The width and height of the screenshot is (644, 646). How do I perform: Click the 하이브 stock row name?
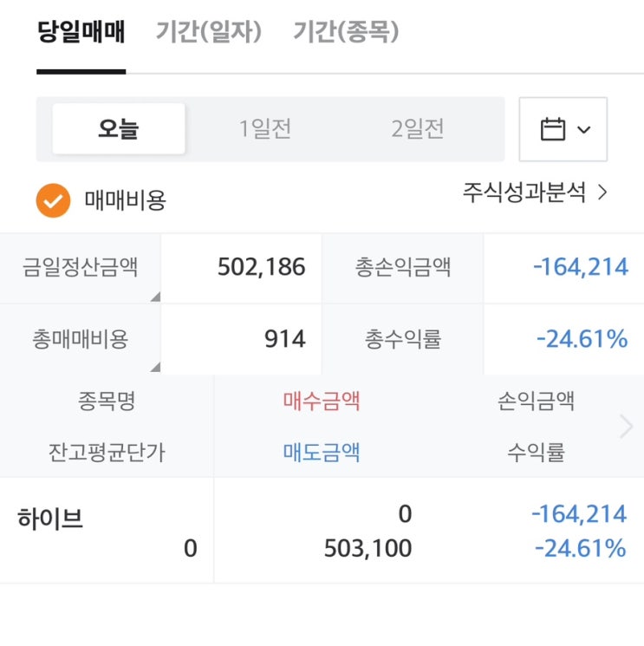coord(50,519)
